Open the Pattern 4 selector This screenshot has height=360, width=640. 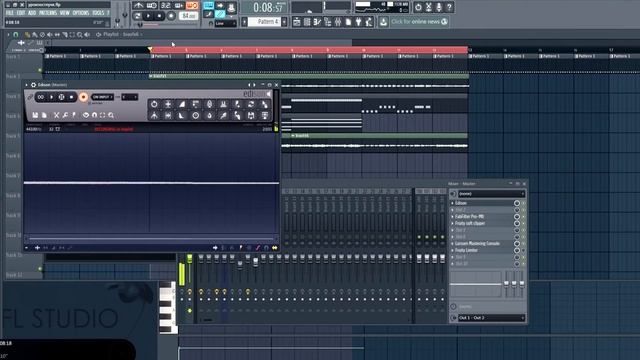(264, 21)
